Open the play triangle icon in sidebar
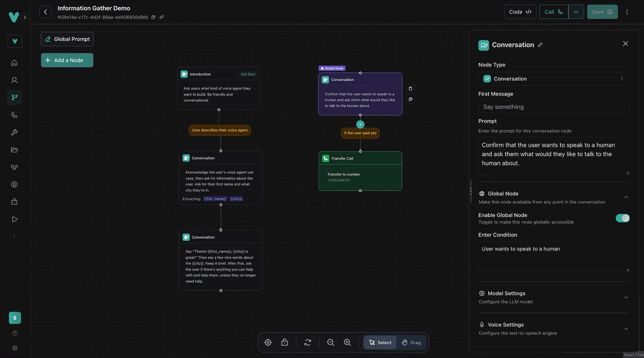 coord(14,219)
